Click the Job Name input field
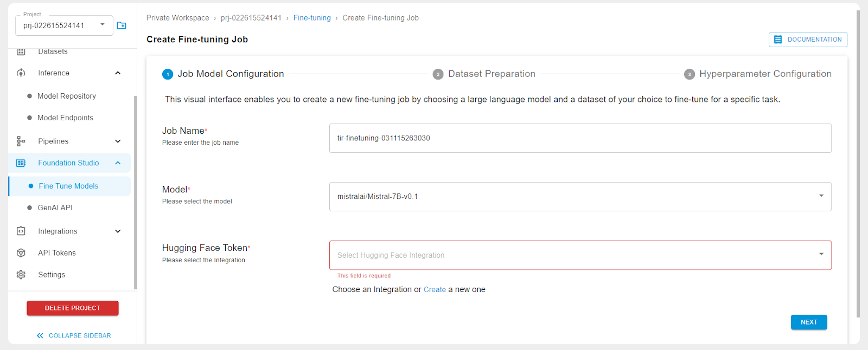 [x=580, y=138]
